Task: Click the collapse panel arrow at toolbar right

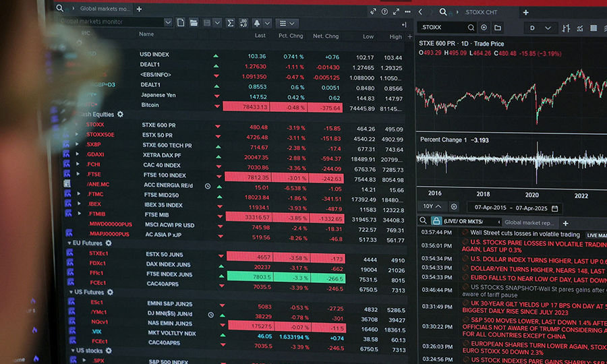Action: [x=404, y=25]
